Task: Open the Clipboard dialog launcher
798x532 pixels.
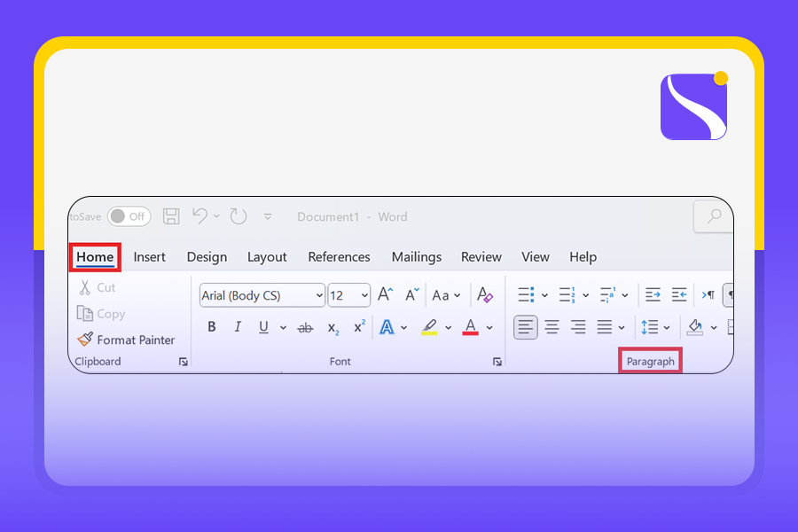Action: (x=184, y=362)
